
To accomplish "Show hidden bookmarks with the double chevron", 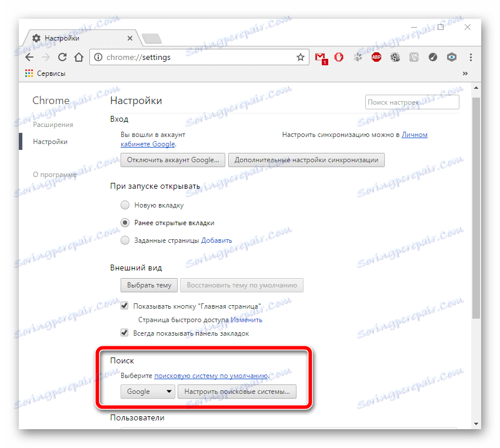I will 465,73.
